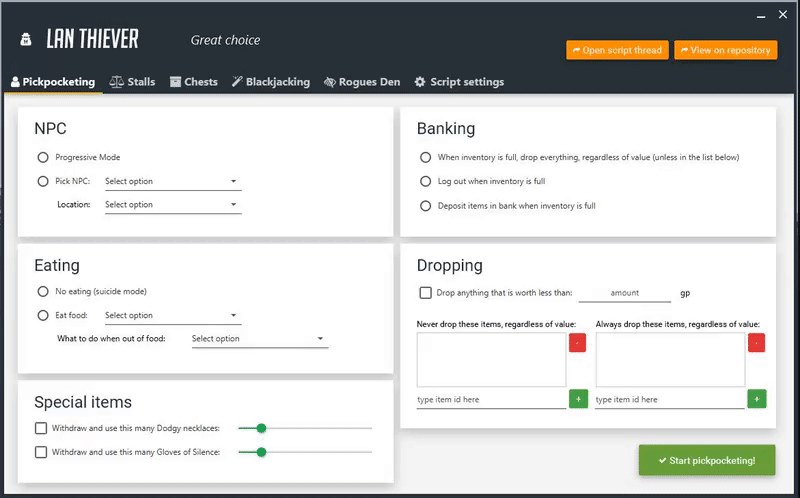Image resolution: width=800 pixels, height=498 pixels.
Task: Minimize the Lan Thiever window
Action: [761, 15]
